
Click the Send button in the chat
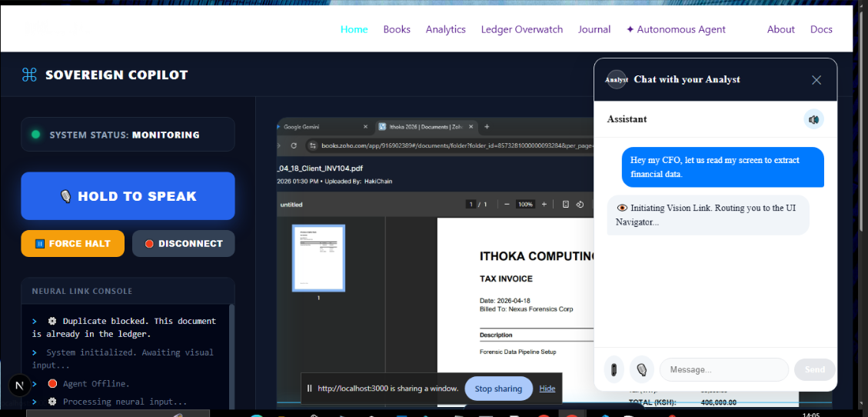click(815, 369)
